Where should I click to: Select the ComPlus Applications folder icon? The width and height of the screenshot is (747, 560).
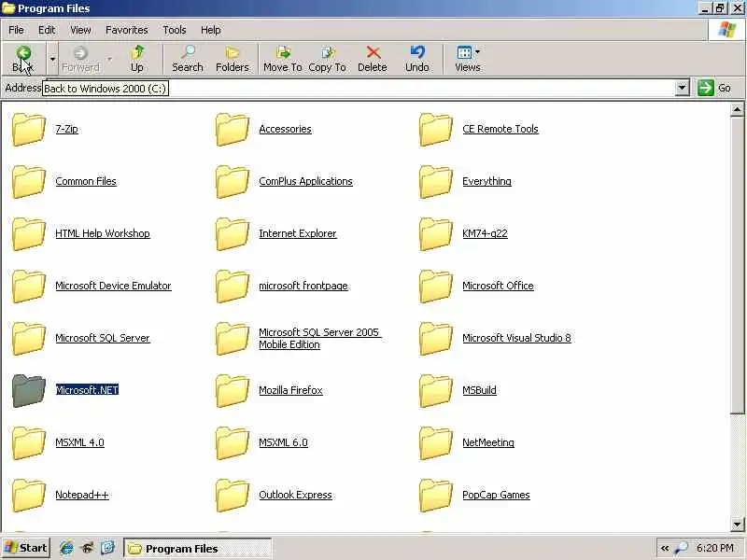click(x=232, y=181)
